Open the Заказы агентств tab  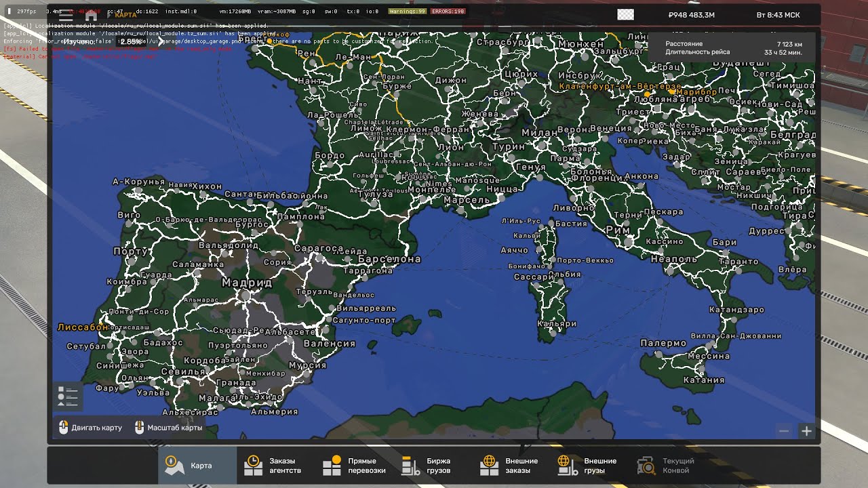pos(277,466)
